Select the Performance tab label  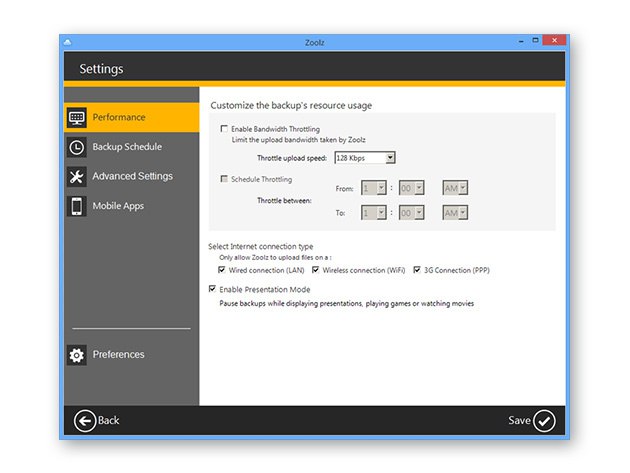(119, 117)
